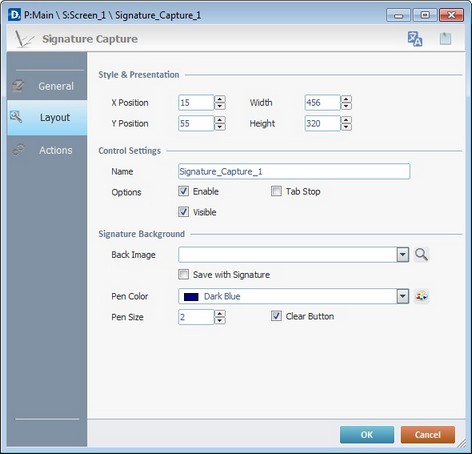The width and height of the screenshot is (472, 454).
Task: Click the Signature Capture pen icon
Action: point(24,39)
